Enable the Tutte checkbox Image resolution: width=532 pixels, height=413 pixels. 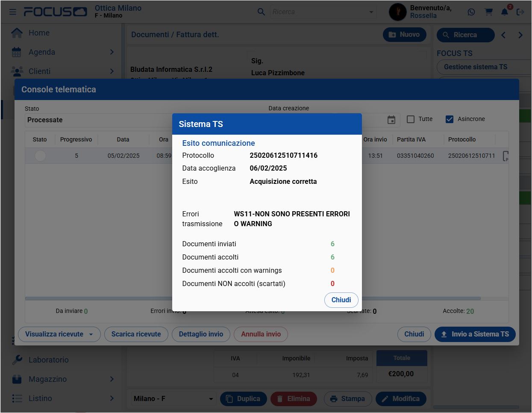(411, 119)
